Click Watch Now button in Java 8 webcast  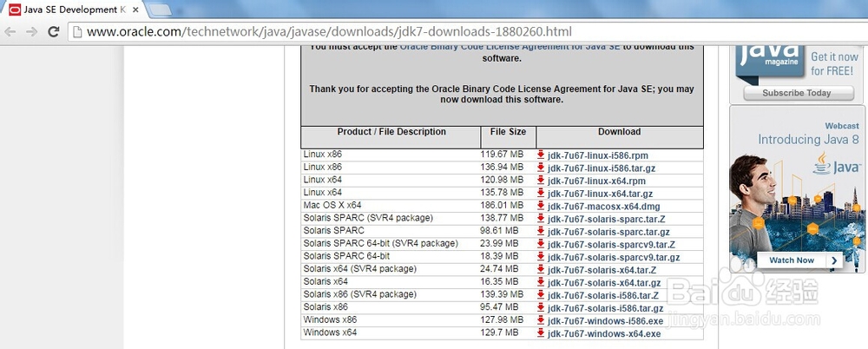[799, 260]
